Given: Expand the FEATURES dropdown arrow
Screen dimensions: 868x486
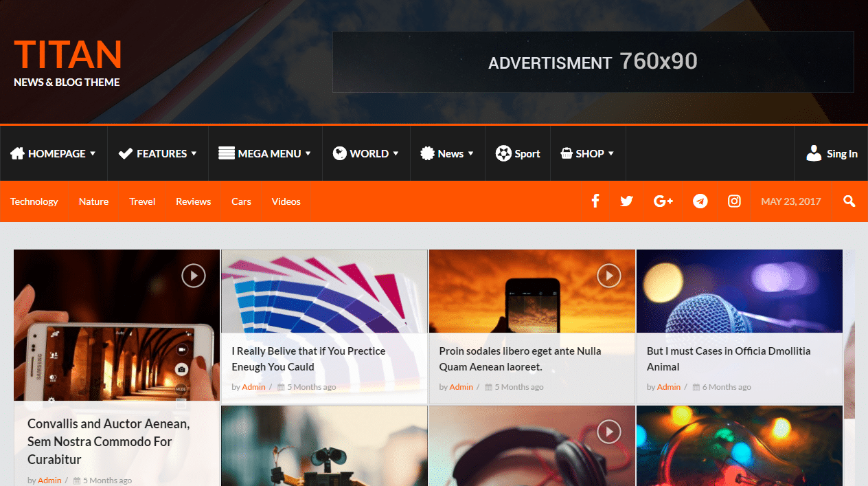Looking at the screenshot, I should point(194,154).
